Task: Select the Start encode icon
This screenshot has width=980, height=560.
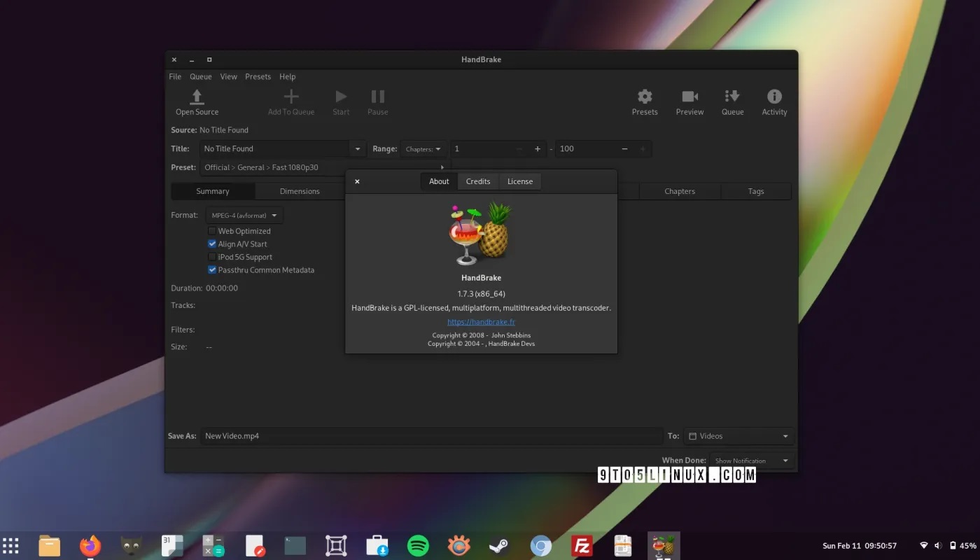Action: 341,98
